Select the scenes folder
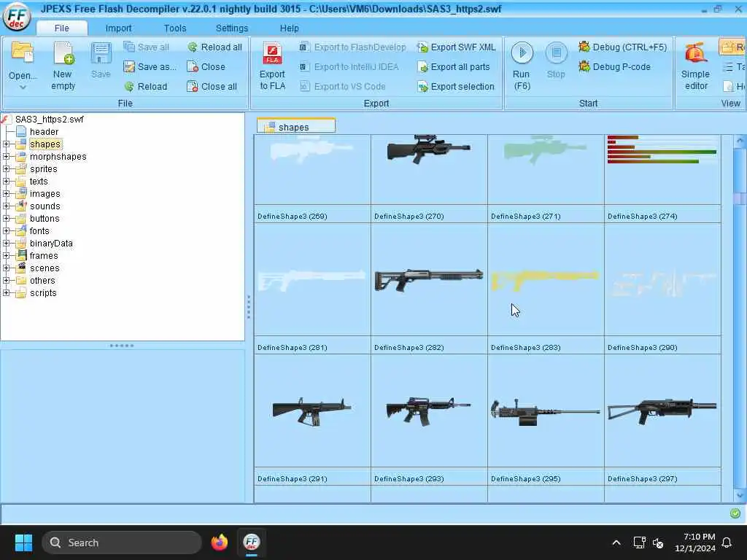747x560 pixels. coord(44,268)
